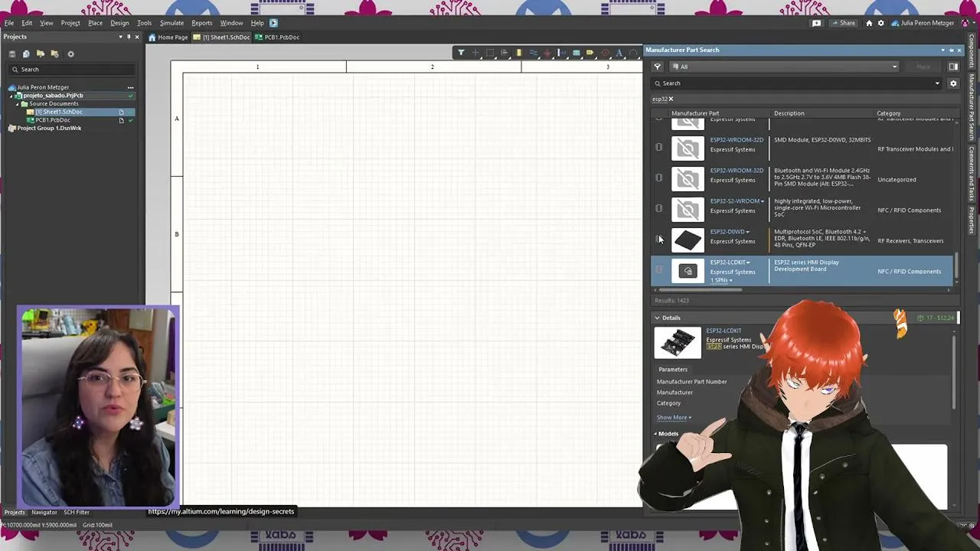Click the align objects tool in schematic toolbar
This screenshot has width=980, height=551.
pyautogui.click(x=504, y=53)
